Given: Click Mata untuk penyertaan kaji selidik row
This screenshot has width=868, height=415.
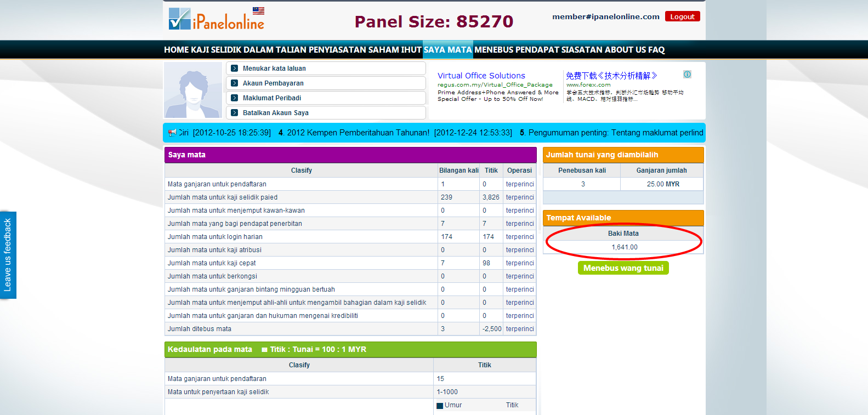Looking at the screenshot, I should [x=350, y=392].
